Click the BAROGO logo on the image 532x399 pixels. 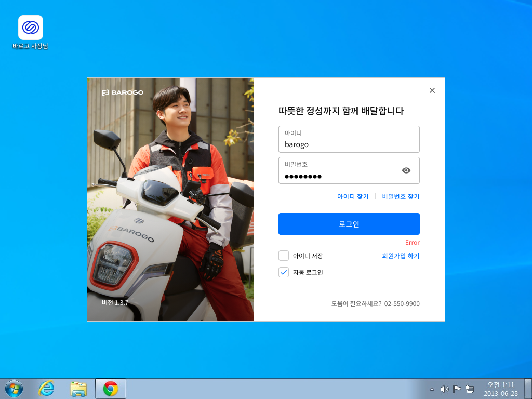pyautogui.click(x=123, y=92)
